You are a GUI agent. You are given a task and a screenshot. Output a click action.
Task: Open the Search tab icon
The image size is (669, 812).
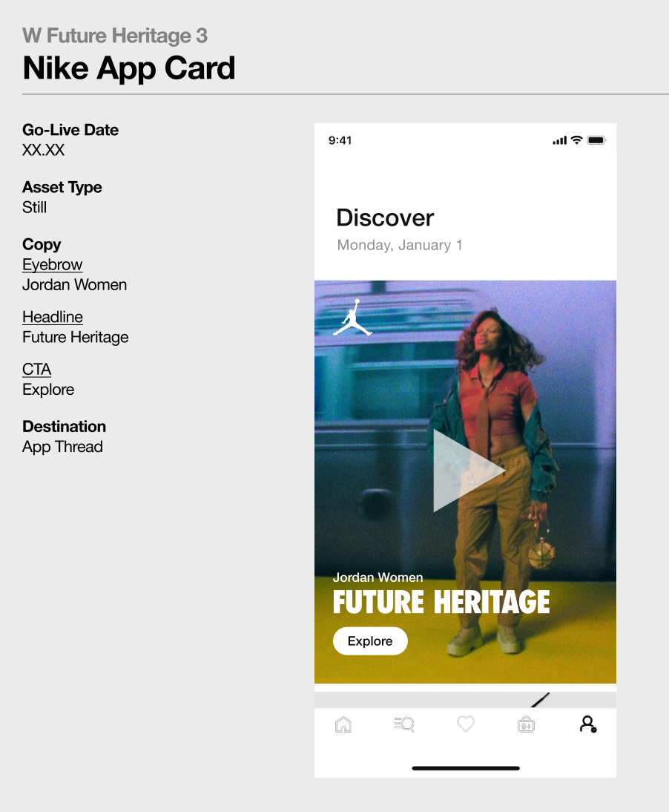pyautogui.click(x=404, y=724)
